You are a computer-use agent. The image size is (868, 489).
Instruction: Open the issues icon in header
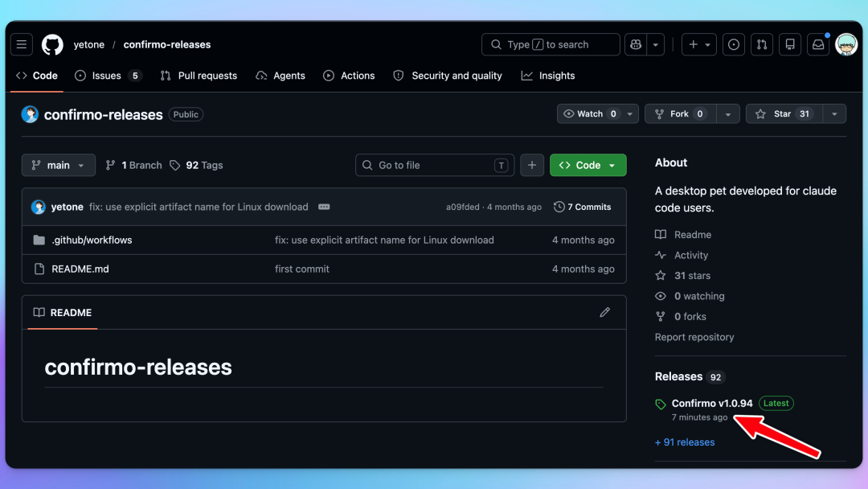click(734, 44)
